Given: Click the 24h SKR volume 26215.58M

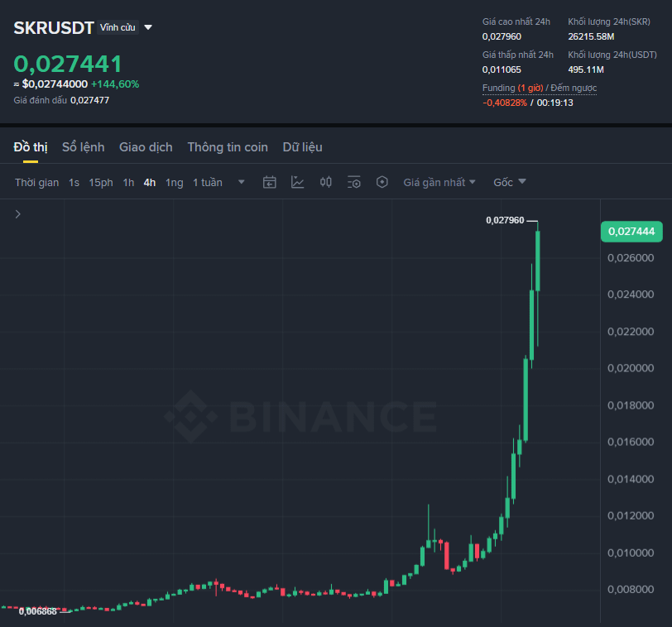Looking at the screenshot, I should 591,36.
